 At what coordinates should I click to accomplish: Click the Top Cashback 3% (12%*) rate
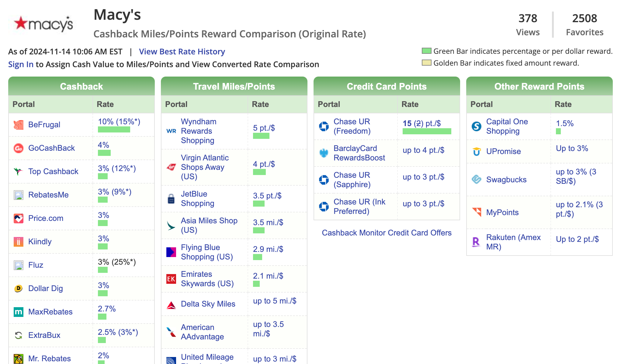point(117,169)
